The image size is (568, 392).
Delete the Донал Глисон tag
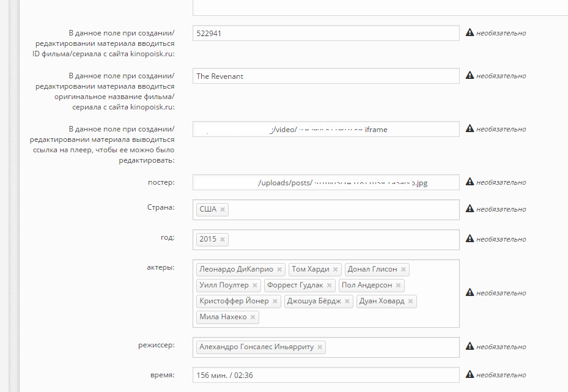403,270
